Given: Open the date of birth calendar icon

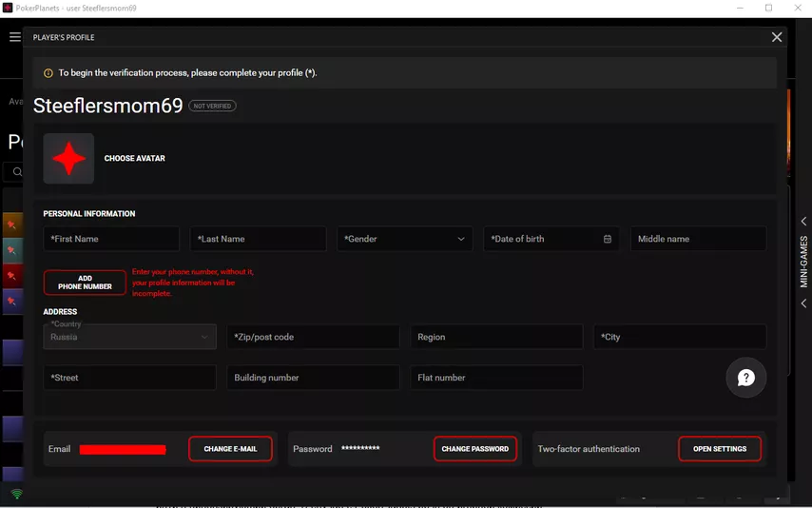Looking at the screenshot, I should 608,239.
